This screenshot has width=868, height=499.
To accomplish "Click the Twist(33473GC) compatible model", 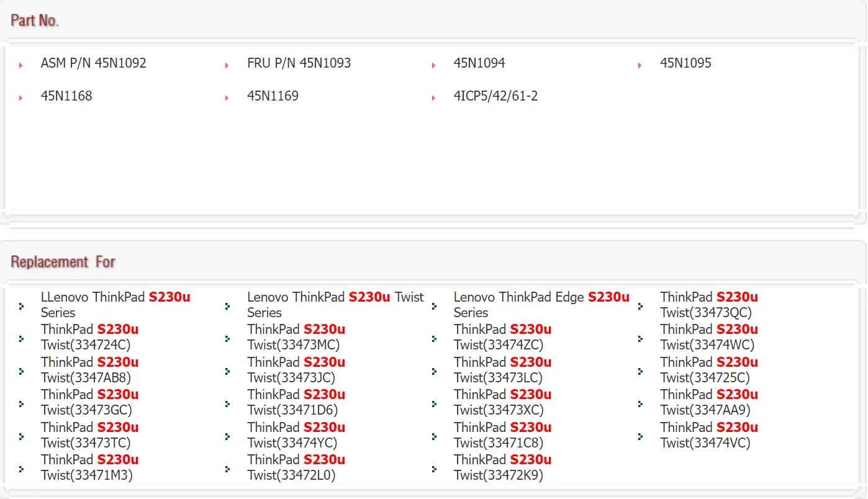I will (90, 402).
